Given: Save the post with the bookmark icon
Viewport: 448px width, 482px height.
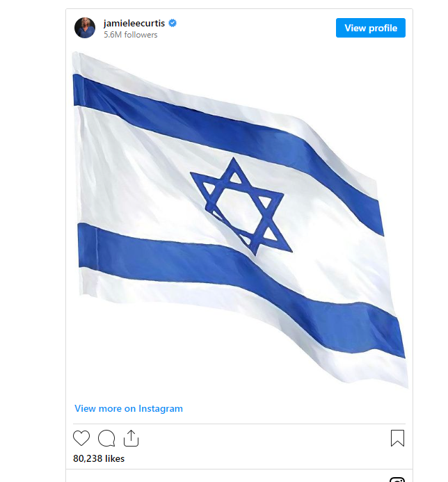Looking at the screenshot, I should [x=397, y=438].
